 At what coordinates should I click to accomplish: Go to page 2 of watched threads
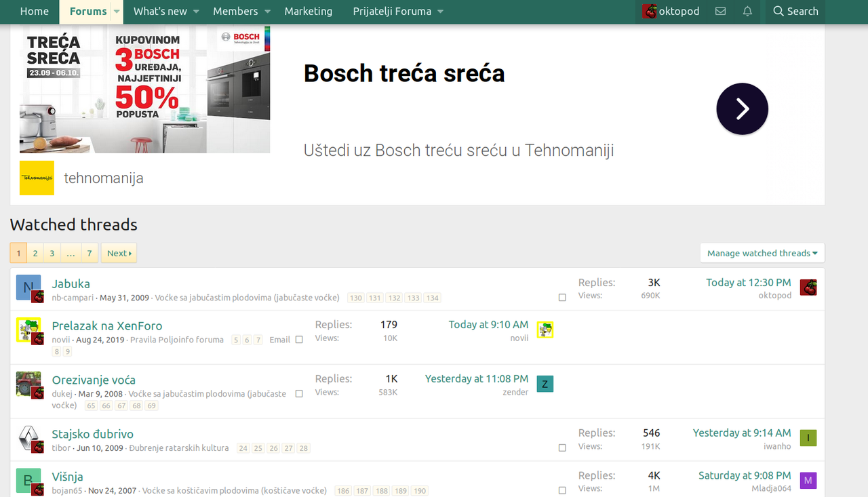[35, 253]
